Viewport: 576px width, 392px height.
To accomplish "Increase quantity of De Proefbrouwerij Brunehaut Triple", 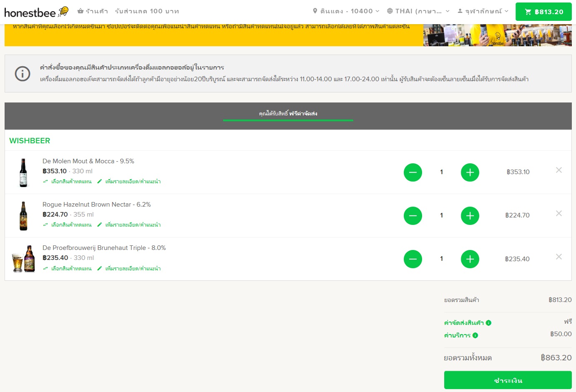I will pyautogui.click(x=470, y=259).
